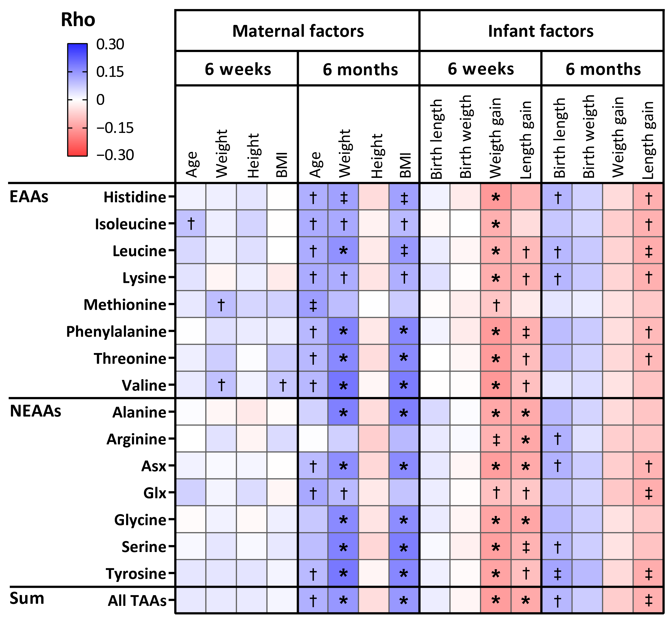
Task: Click the Sum group label
Action: click(27, 599)
